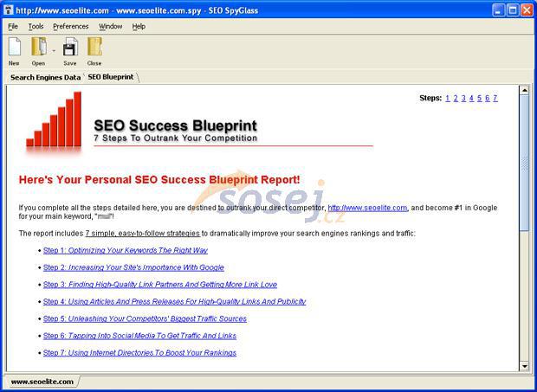Screen dimensions: 537x392
Task: Select the www.seoelite.com bottom tab
Action: point(42,382)
